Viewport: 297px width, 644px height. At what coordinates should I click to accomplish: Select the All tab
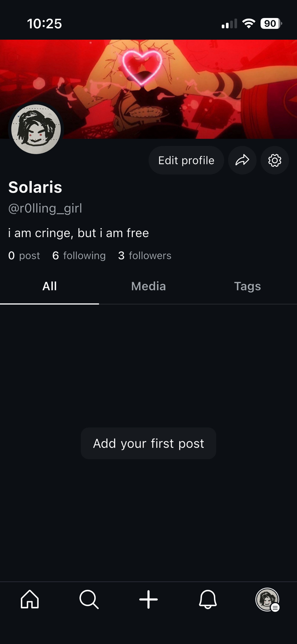tap(50, 286)
